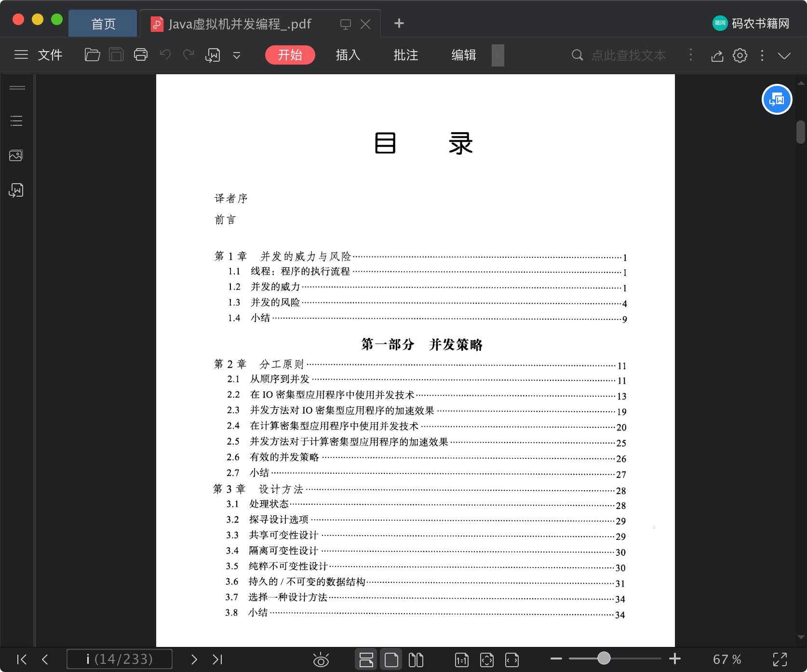
Task: Select the Java虚拟机并发编程_.pdf tab
Action: tap(240, 24)
